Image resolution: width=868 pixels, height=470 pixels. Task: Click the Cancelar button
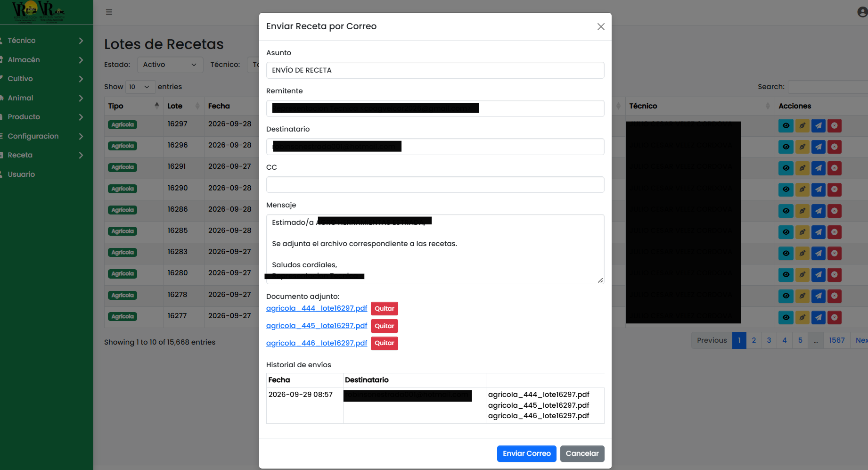582,454
